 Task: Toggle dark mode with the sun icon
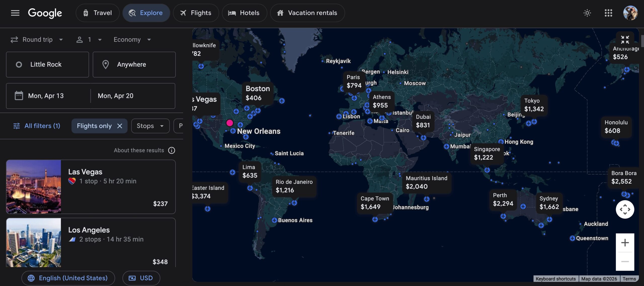(587, 13)
